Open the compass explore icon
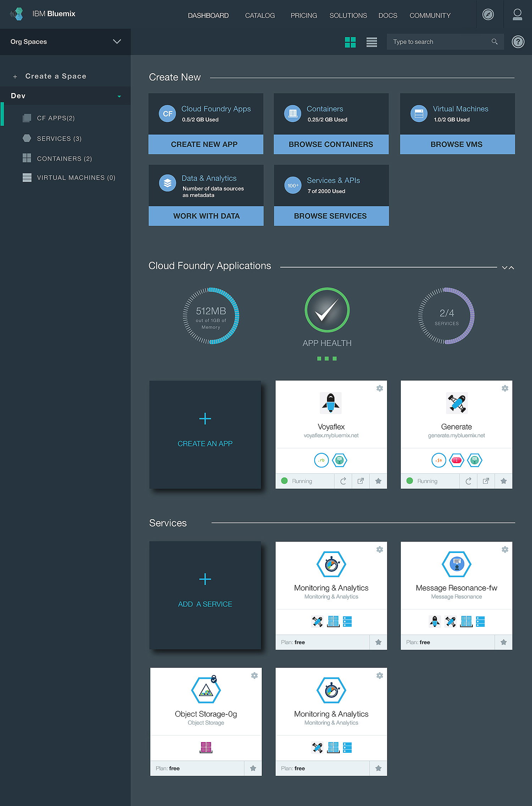Image resolution: width=532 pixels, height=806 pixels. click(488, 15)
